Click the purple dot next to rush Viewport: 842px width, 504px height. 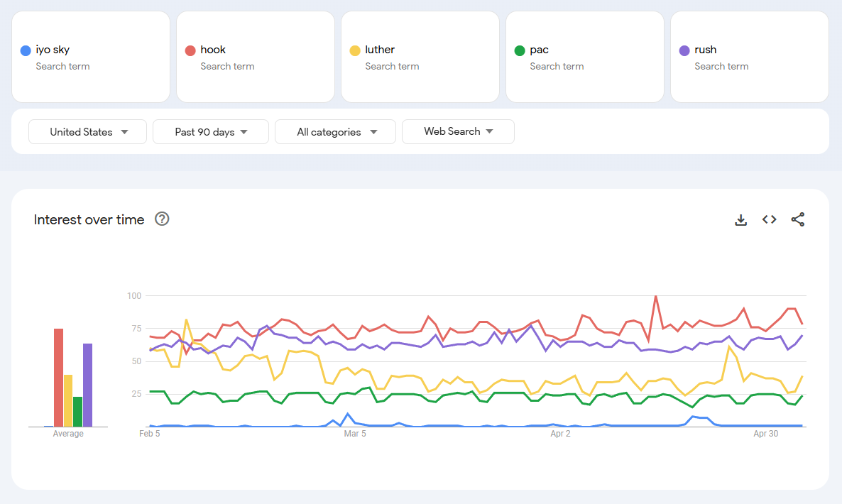(x=684, y=50)
